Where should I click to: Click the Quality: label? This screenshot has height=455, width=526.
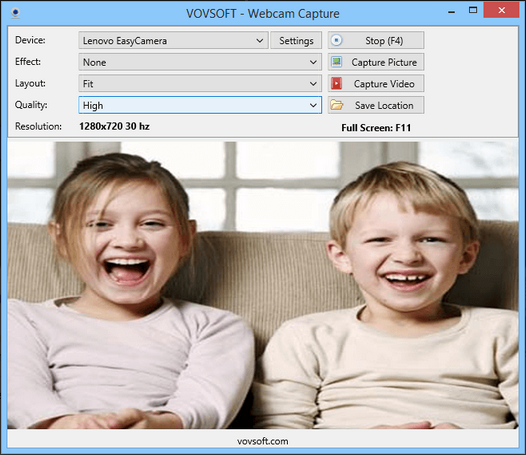click(31, 105)
